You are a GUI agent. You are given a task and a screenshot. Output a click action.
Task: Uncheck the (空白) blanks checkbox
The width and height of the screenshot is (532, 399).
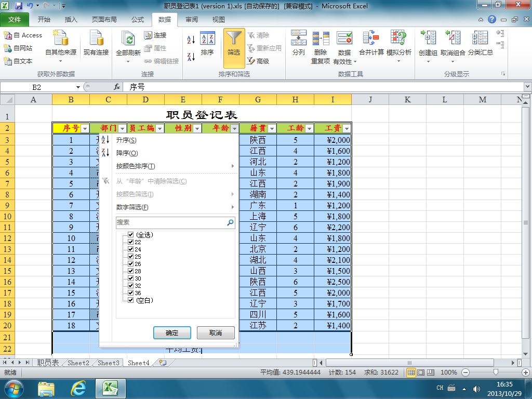pyautogui.click(x=130, y=300)
